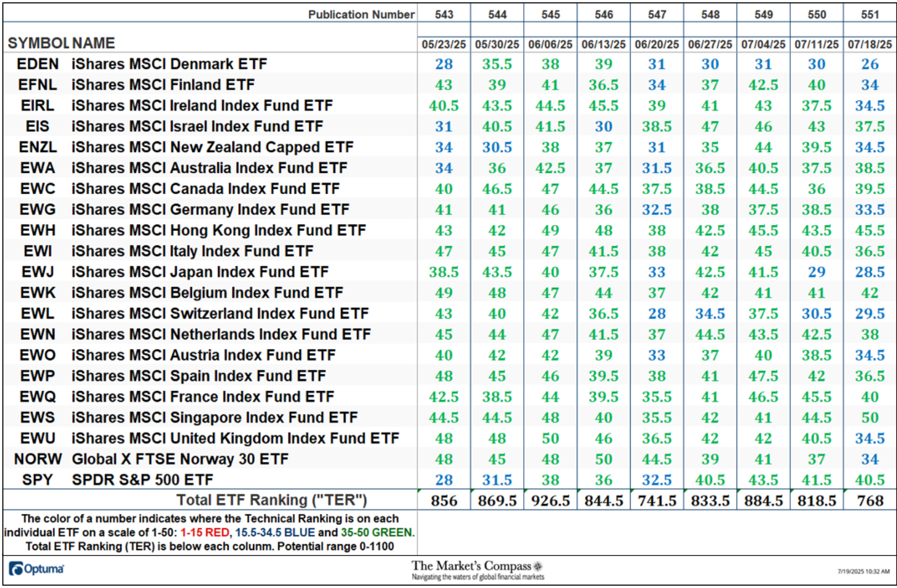The image size is (897, 588).
Task: Select the EWS ticker symbol
Action: click(x=37, y=417)
